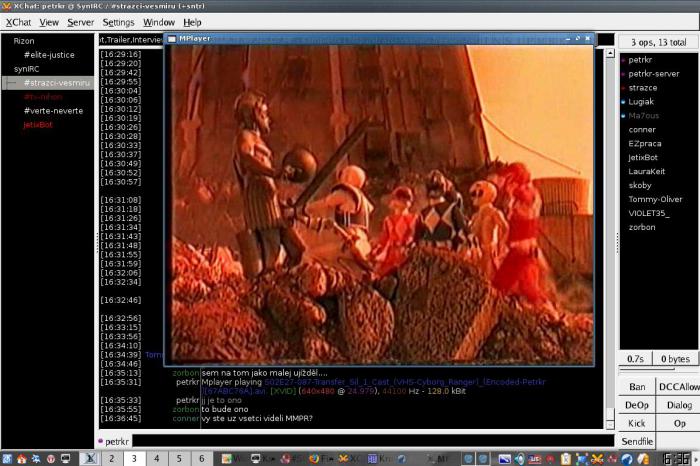Select user zorbon in the user list

(642, 227)
